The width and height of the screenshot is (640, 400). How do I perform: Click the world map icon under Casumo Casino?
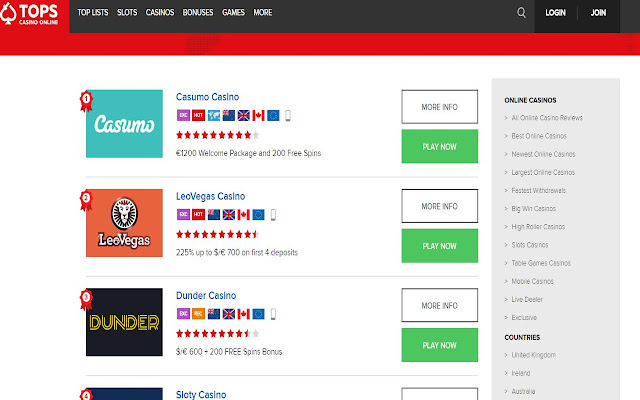coord(213,116)
